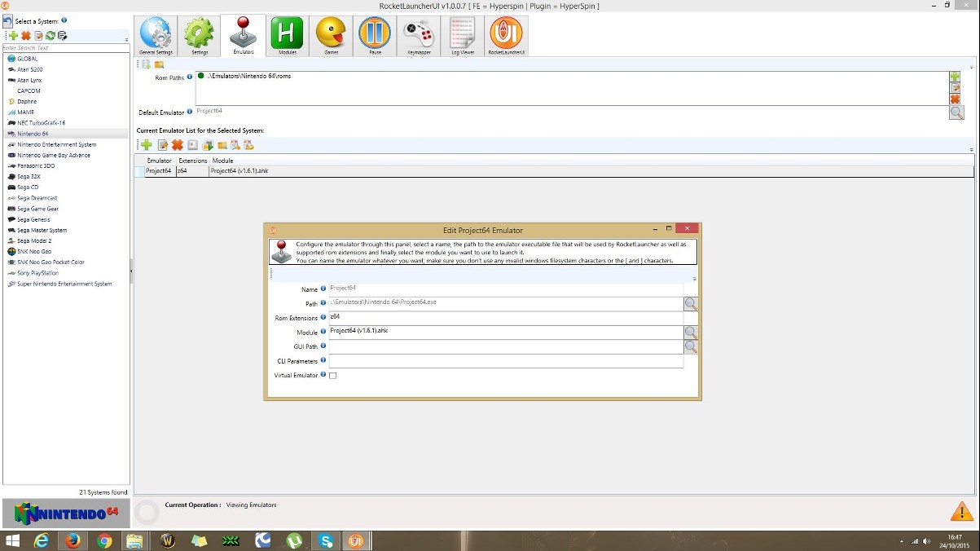980x551 pixels.
Task: Click red X to remove rom path
Action: [x=955, y=99]
